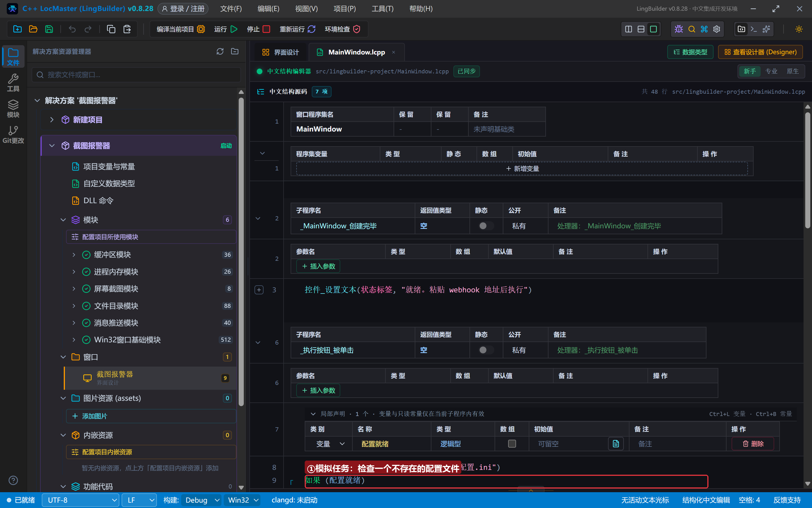This screenshot has height=508, width=812.
Task: Open the terminal prompt icon
Action: [x=754, y=29]
